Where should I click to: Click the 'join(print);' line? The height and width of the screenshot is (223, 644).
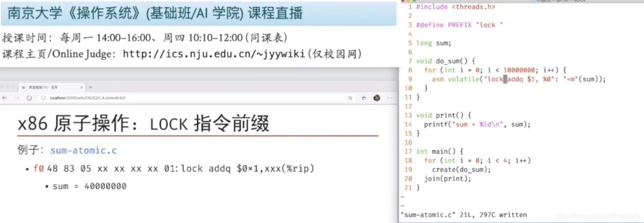pyautogui.click(x=448, y=179)
